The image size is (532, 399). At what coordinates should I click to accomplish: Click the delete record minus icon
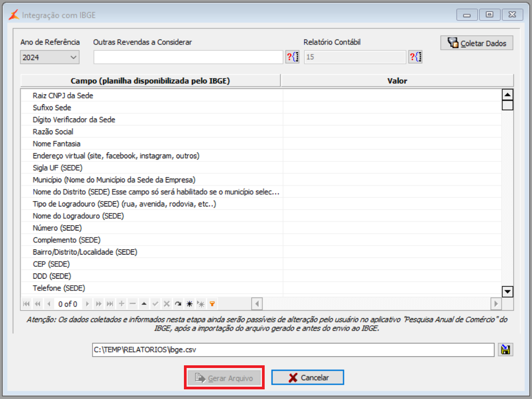133,304
